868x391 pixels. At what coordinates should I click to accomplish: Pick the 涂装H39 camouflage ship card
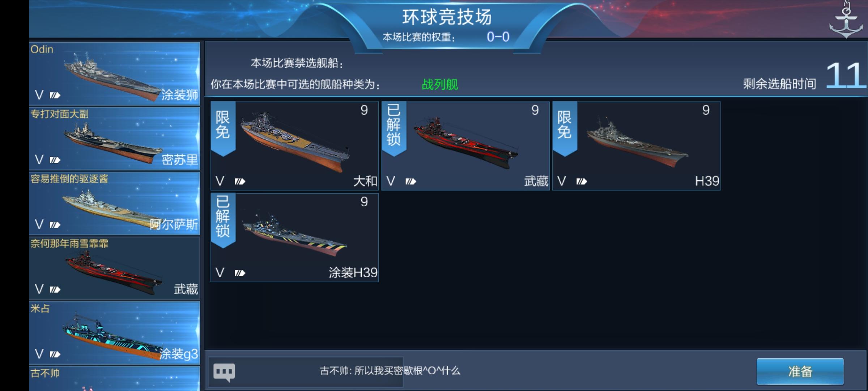click(294, 237)
